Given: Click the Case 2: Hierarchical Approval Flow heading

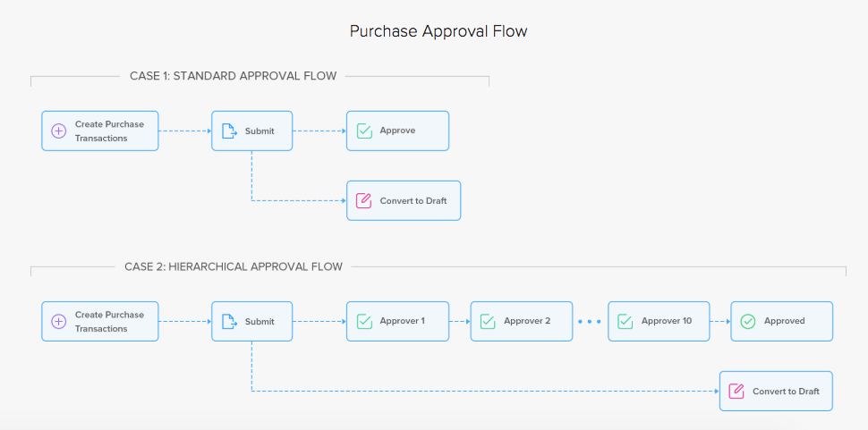Looking at the screenshot, I should [x=234, y=266].
